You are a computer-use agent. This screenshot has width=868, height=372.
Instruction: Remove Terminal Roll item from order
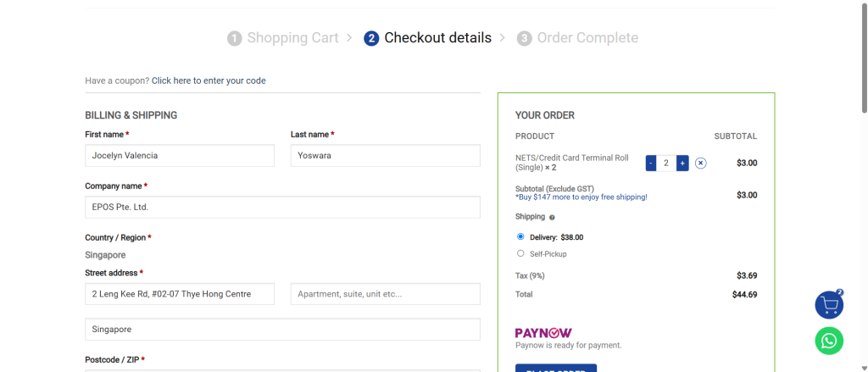701,163
